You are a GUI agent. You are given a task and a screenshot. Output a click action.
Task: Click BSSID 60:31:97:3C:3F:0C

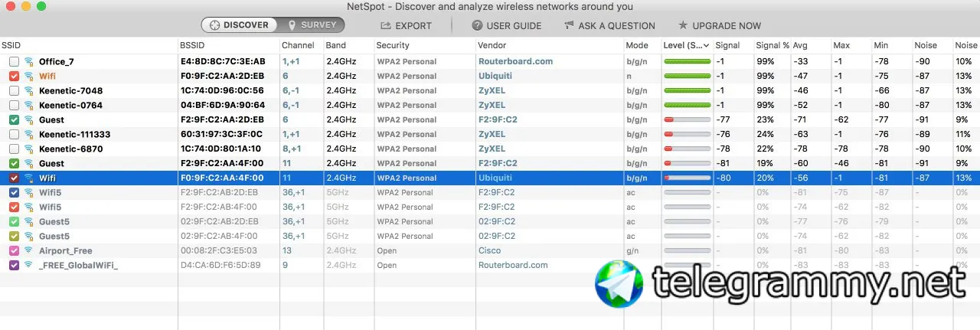pos(221,134)
